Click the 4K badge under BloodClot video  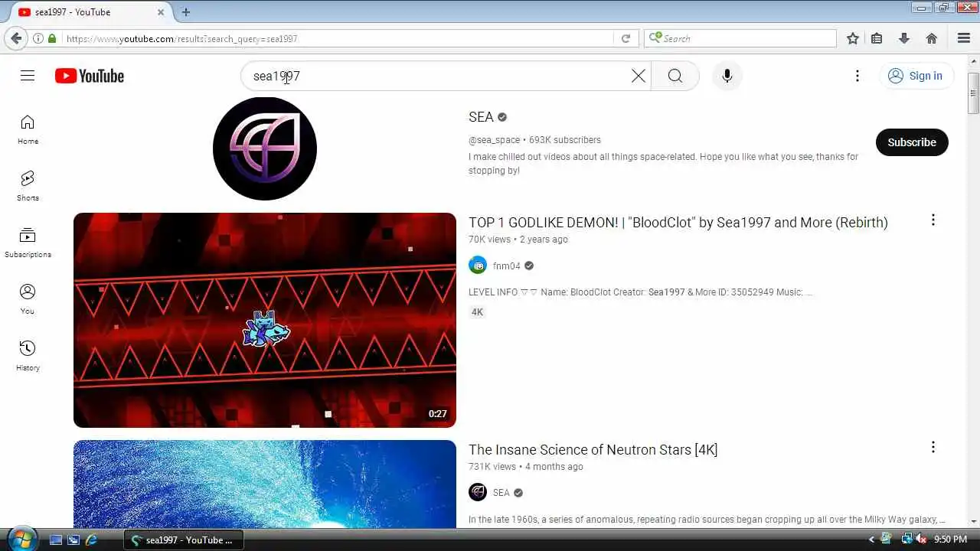click(478, 312)
